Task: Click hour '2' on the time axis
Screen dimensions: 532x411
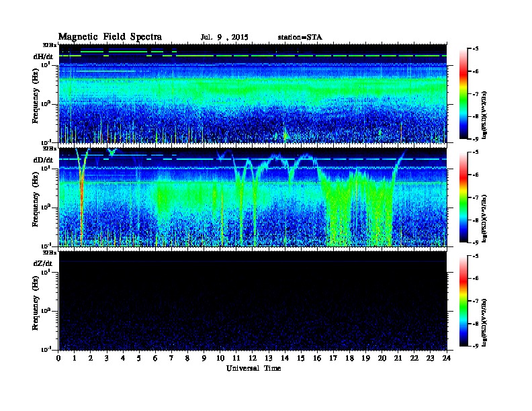Action: [x=91, y=359]
